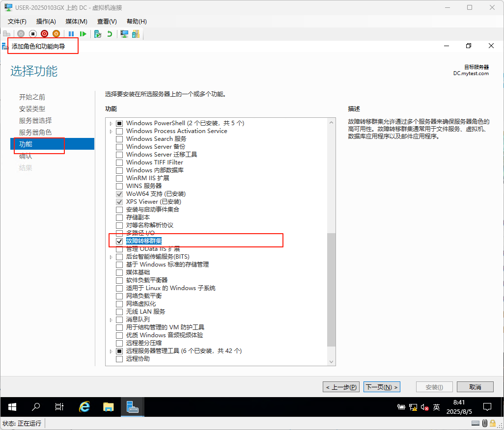This screenshot has height=430, width=504.
Task: Click the greyed Start power icon
Action: coord(21,34)
